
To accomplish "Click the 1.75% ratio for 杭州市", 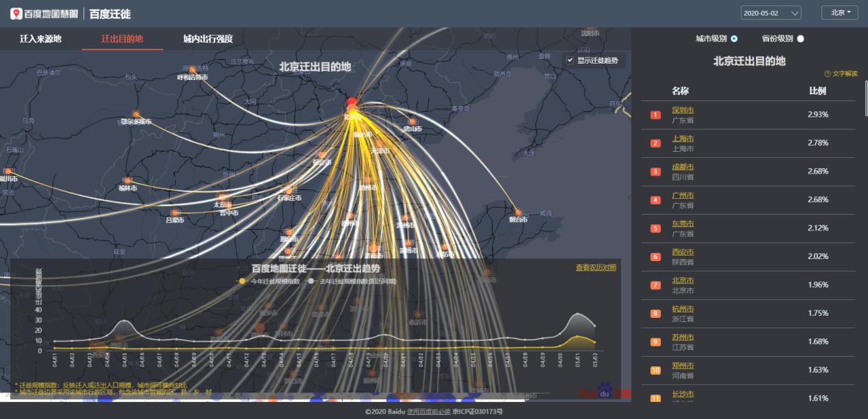I will [817, 313].
